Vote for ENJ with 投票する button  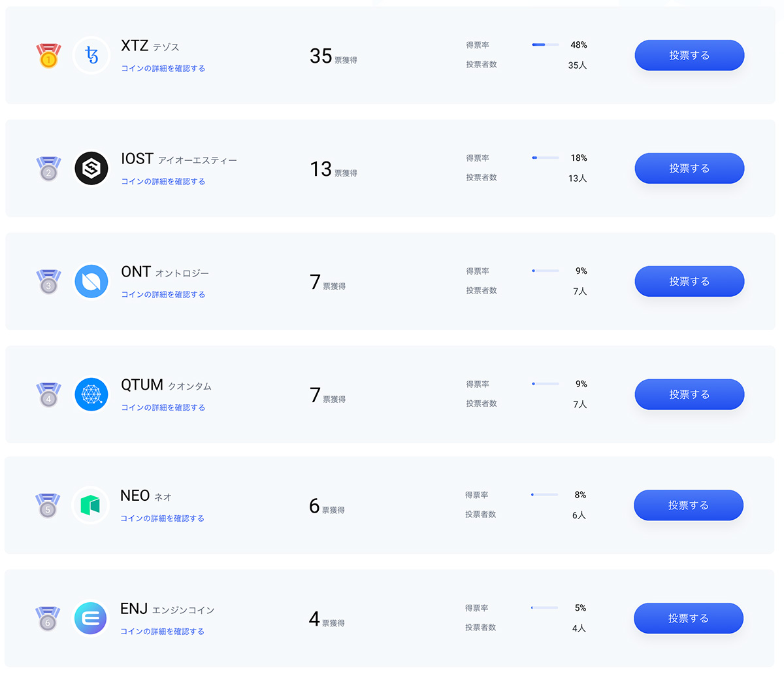coord(689,619)
